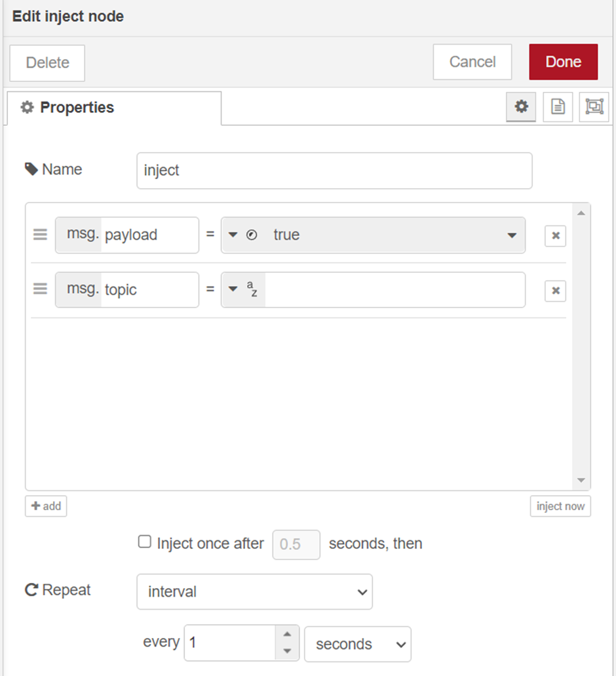Click the Properties tab
This screenshot has height=676, width=616.
[x=114, y=108]
